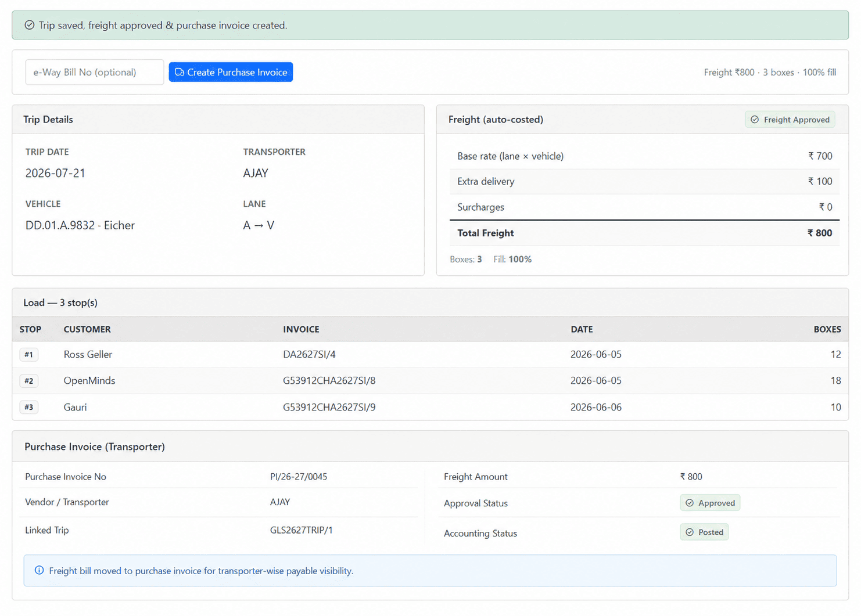Image resolution: width=861 pixels, height=616 pixels.
Task: Click Freight Amount value ₹ 800
Action: pos(691,477)
